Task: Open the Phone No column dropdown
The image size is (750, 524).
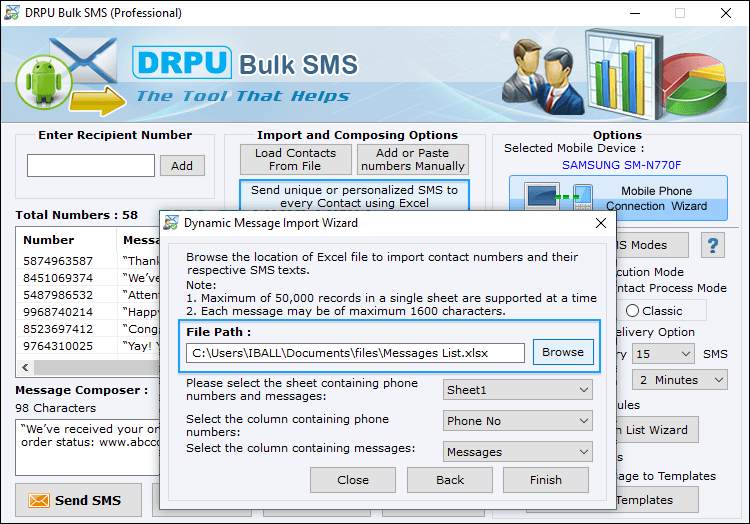Action: [x=518, y=421]
